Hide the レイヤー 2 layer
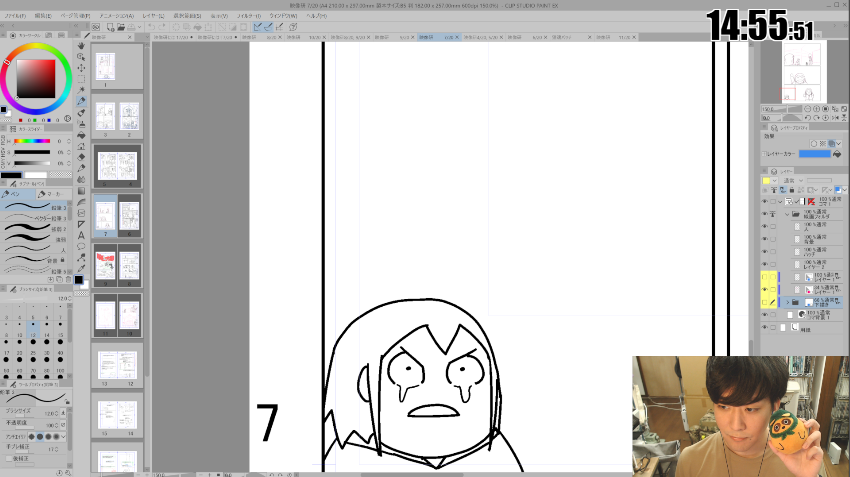 (765, 265)
